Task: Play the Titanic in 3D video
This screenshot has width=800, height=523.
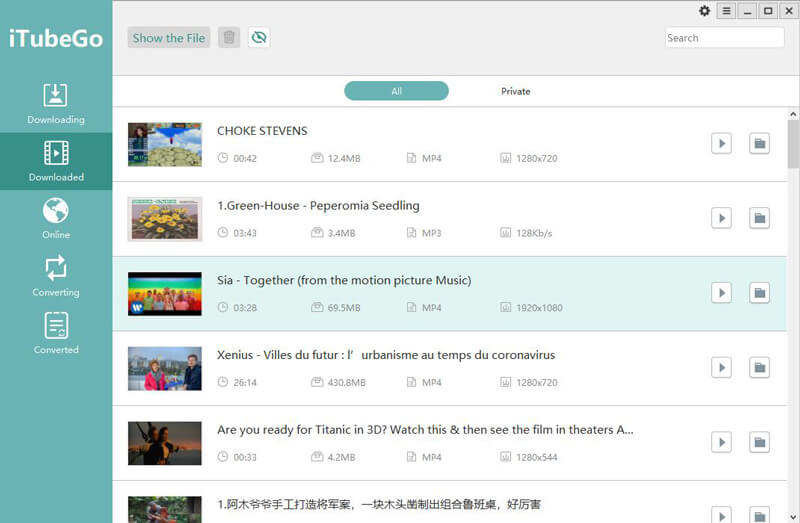Action: tap(721, 442)
